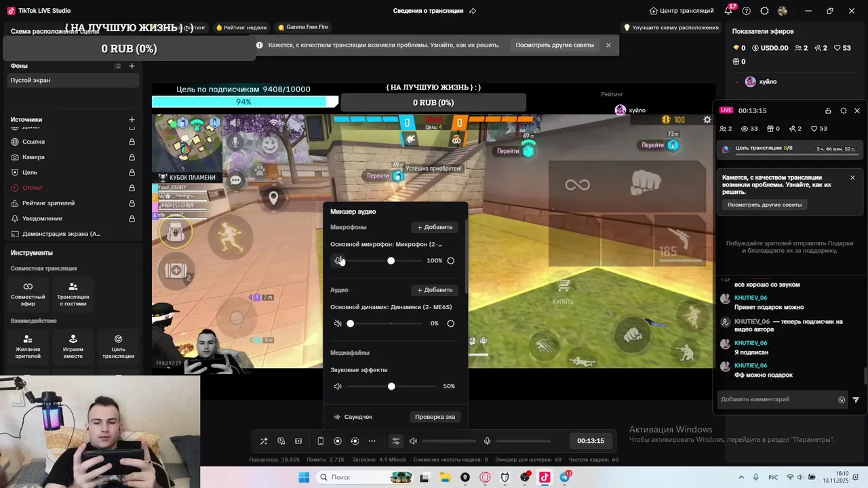Add an audio device with Добавить button
This screenshot has width=868, height=488.
click(x=435, y=289)
